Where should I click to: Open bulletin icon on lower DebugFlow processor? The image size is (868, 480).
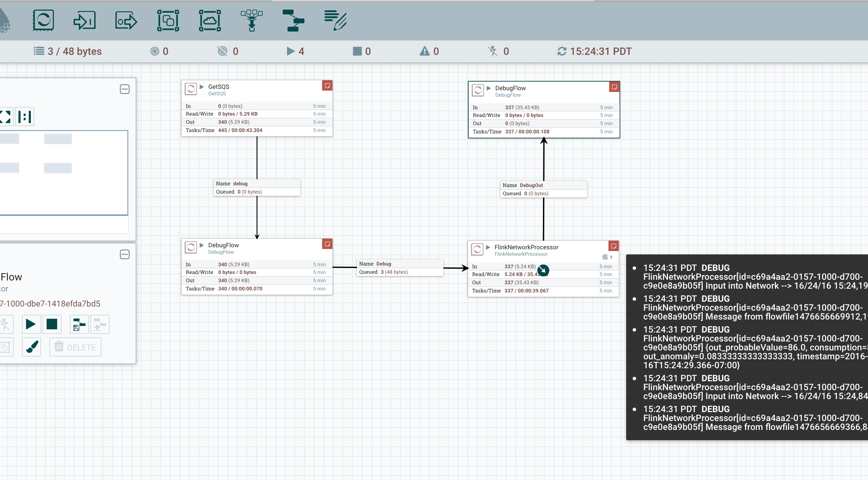pyautogui.click(x=327, y=244)
